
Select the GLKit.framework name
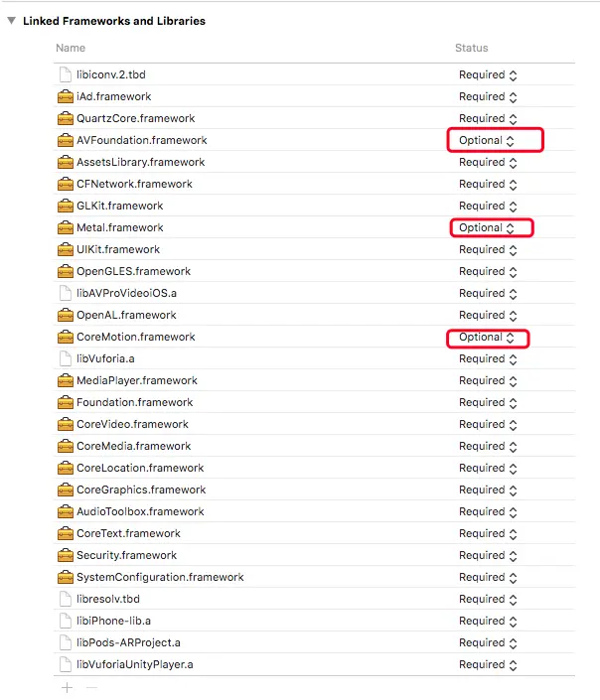[120, 206]
